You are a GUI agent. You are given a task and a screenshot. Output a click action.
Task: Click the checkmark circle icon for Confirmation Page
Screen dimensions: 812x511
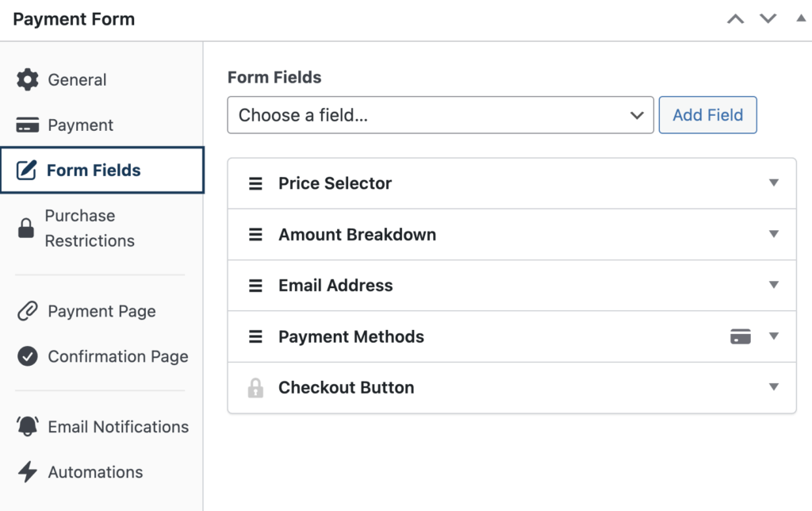click(x=28, y=356)
